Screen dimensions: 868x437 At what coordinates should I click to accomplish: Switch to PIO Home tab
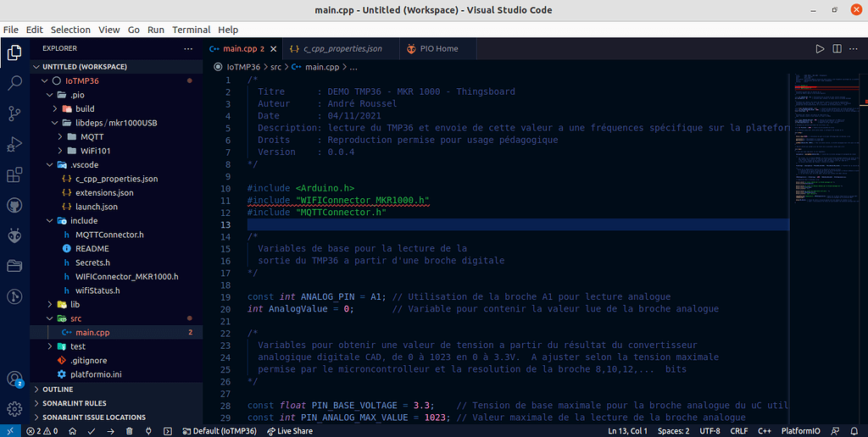point(438,48)
